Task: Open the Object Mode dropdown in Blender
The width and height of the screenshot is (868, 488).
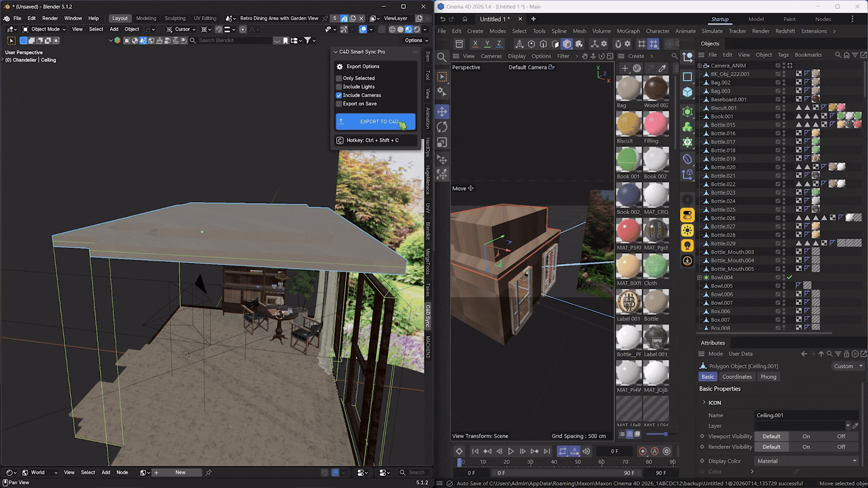Action: [x=45, y=29]
